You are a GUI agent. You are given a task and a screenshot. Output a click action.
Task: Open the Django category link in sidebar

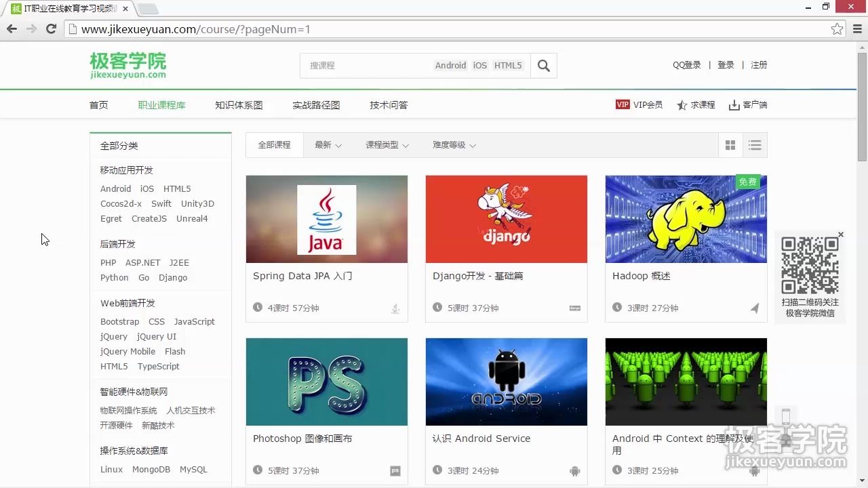pos(173,277)
